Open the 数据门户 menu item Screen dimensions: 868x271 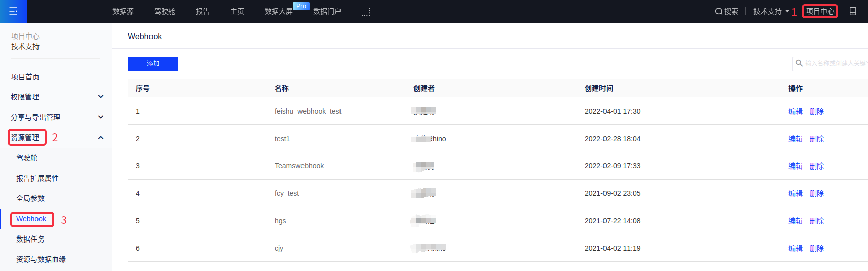327,11
